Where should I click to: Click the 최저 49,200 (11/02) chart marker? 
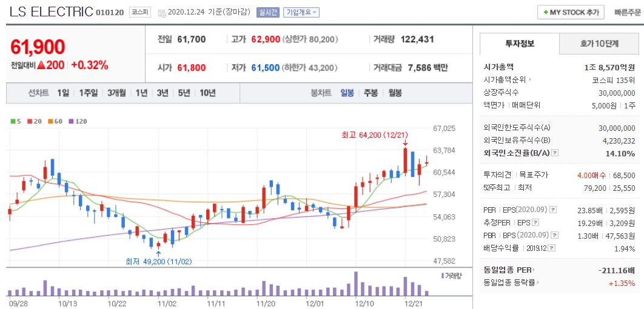point(158,261)
